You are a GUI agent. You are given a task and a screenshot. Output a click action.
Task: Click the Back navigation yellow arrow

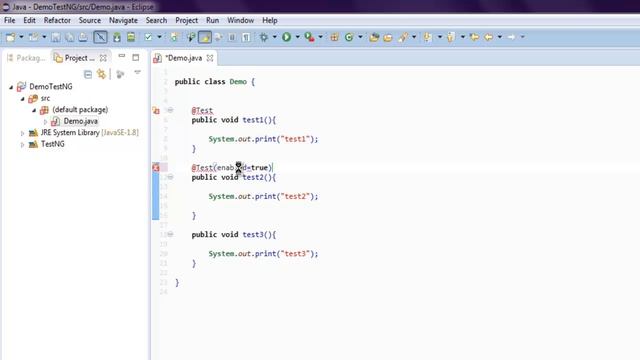[x=489, y=37]
